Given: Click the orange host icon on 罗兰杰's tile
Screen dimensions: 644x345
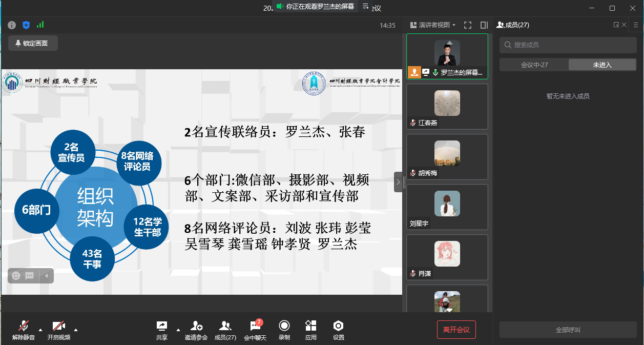Looking at the screenshot, I should tap(414, 72).
